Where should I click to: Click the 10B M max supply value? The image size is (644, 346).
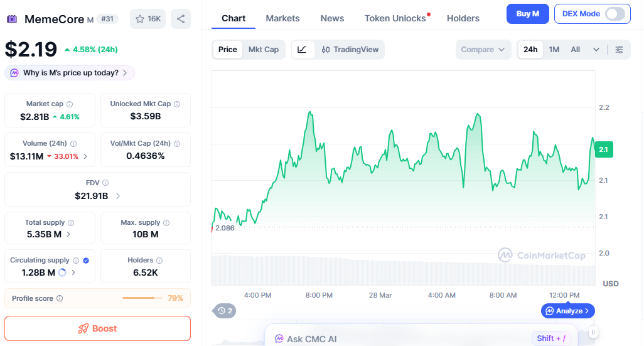(x=146, y=234)
